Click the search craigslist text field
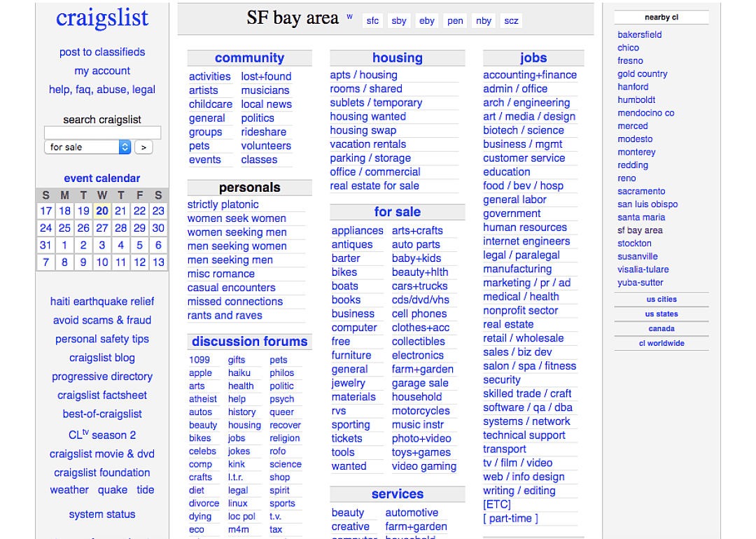Screen dimensions: 756x539 pyautogui.click(x=102, y=132)
